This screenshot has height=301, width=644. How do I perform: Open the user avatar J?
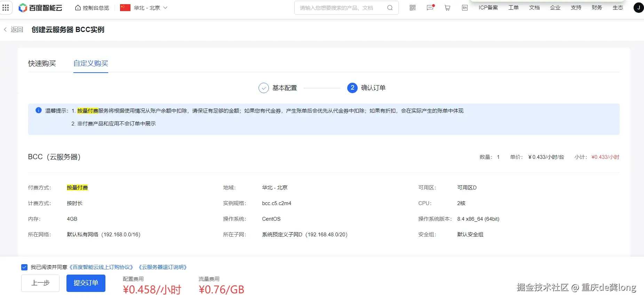[638, 8]
